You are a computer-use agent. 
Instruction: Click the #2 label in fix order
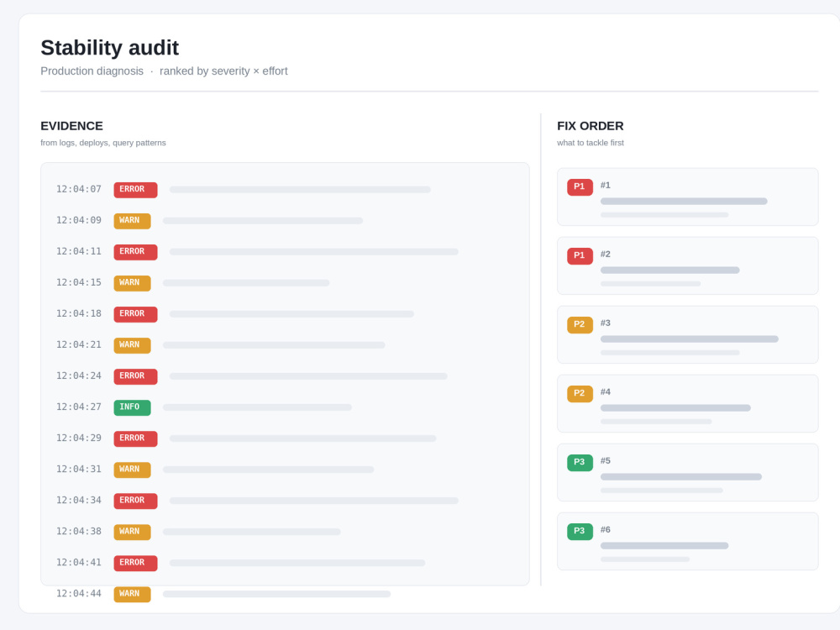point(606,254)
